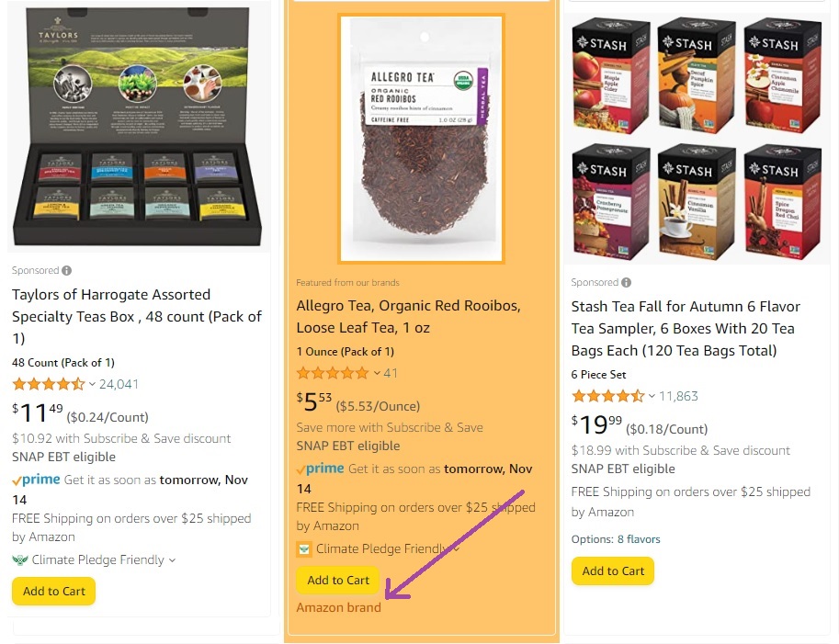Click the Prime logo on Allegro Tea listing

point(320,469)
